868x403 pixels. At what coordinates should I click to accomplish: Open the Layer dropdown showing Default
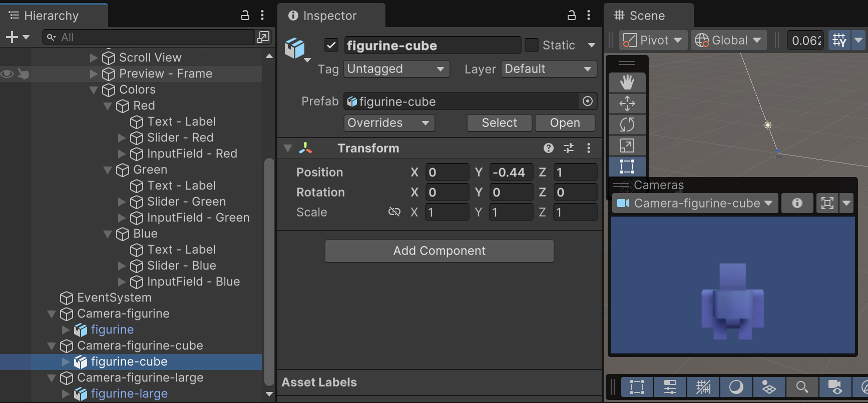(x=549, y=69)
